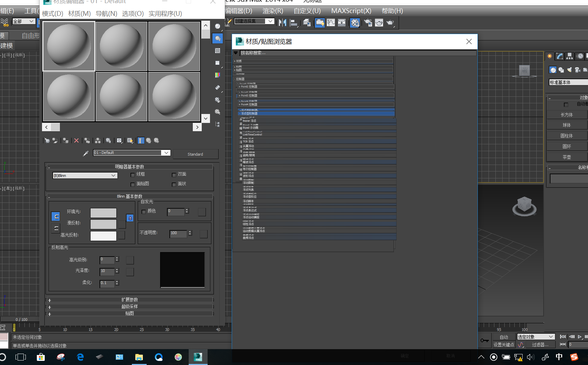This screenshot has width=588, height=365.
Task: Click the 球体 (Sphere) button
Action: point(567,125)
